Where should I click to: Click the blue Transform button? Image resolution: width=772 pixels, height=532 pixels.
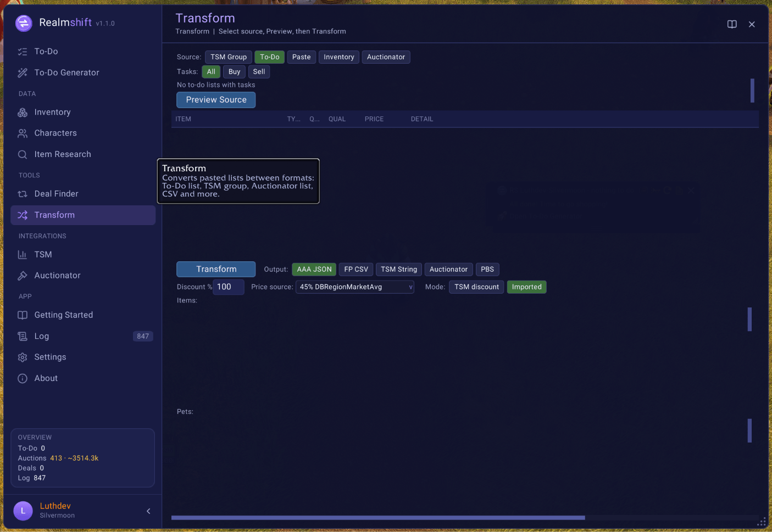coord(216,270)
